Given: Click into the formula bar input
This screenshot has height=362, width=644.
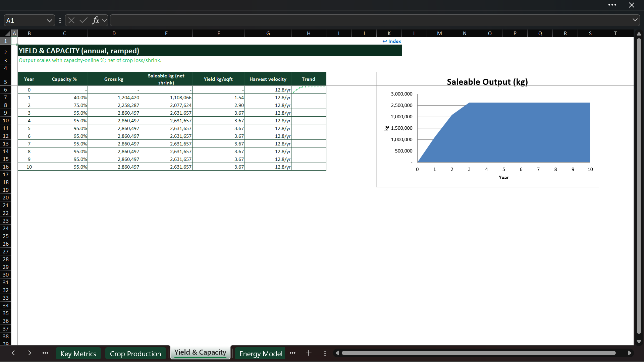Looking at the screenshot, I should coord(371,20).
